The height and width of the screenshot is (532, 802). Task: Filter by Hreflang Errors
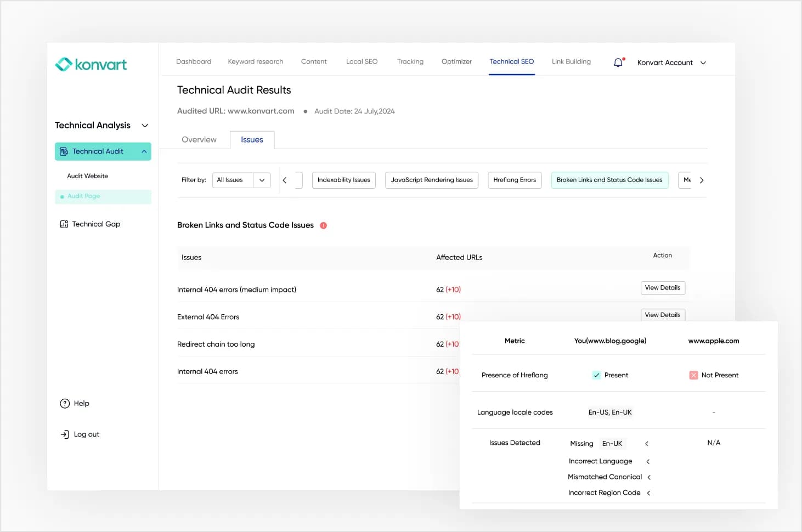[515, 180]
